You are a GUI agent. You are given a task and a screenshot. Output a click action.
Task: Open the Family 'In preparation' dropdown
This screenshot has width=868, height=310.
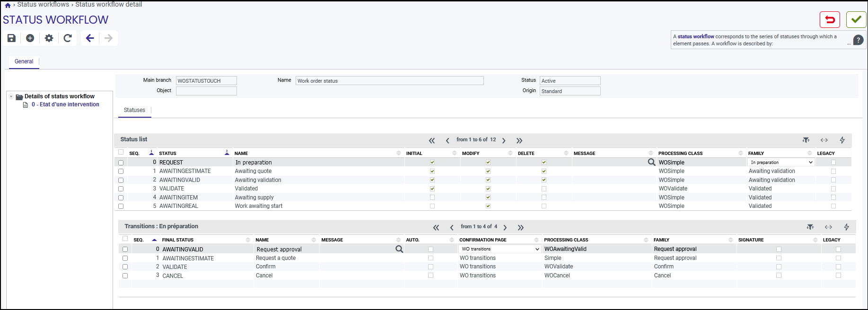click(x=781, y=163)
